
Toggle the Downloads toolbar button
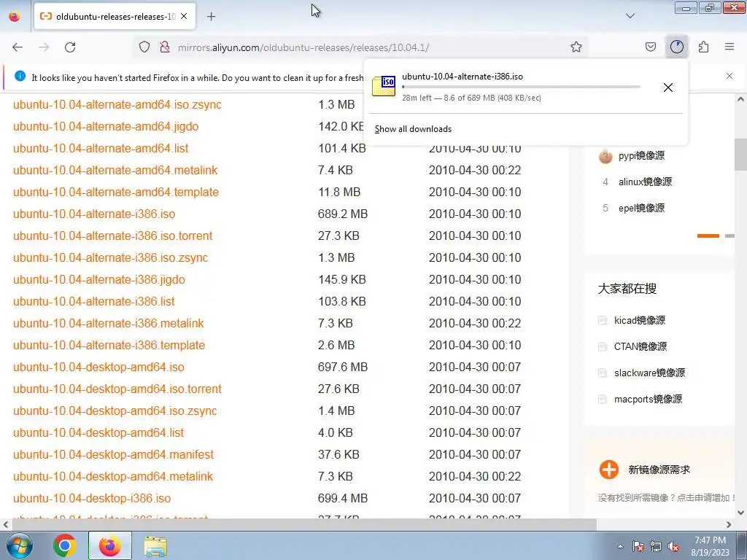click(x=676, y=47)
